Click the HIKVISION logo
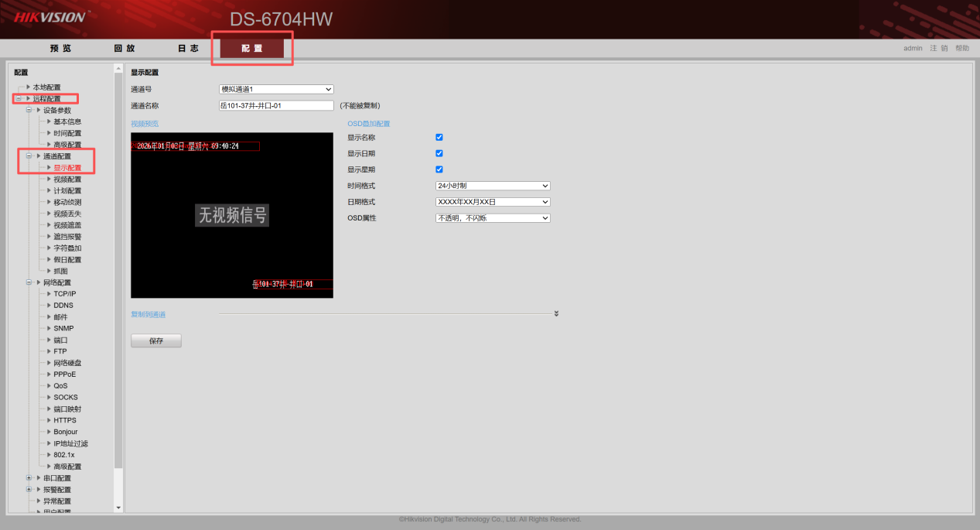Viewport: 980px width, 530px height. (51, 16)
